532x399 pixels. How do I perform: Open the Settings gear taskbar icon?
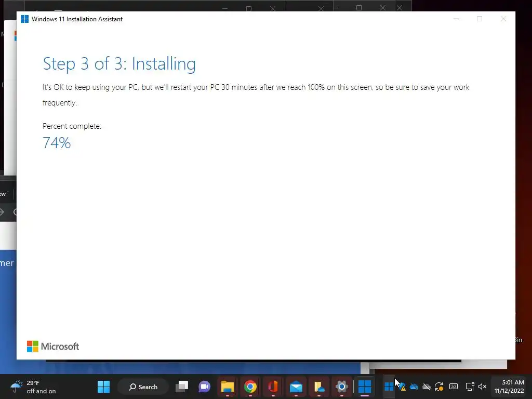[342, 387]
